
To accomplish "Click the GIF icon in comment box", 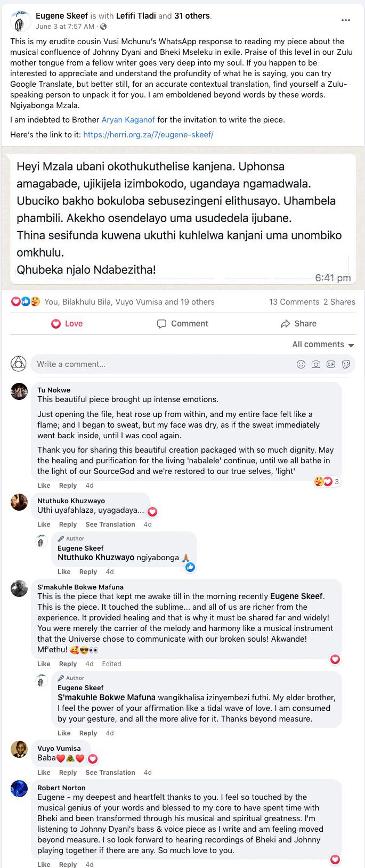I will click(331, 364).
